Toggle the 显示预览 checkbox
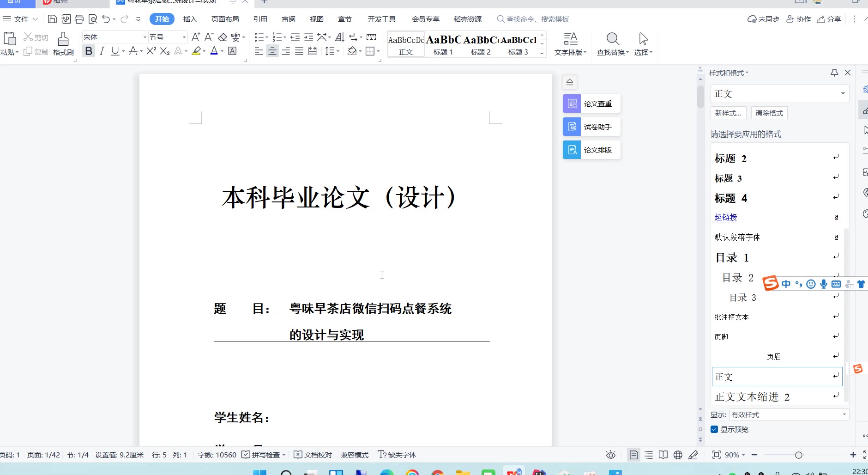Image resolution: width=868 pixels, height=475 pixels. tap(714, 430)
